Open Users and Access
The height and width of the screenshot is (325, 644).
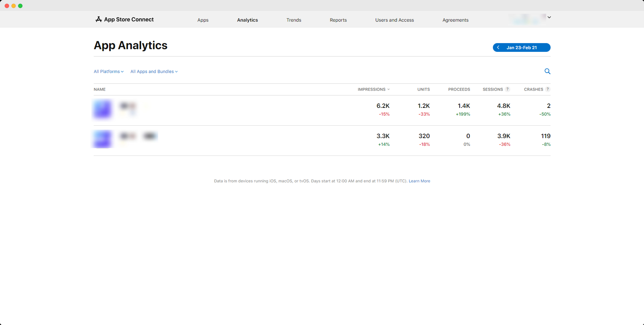[394, 20]
